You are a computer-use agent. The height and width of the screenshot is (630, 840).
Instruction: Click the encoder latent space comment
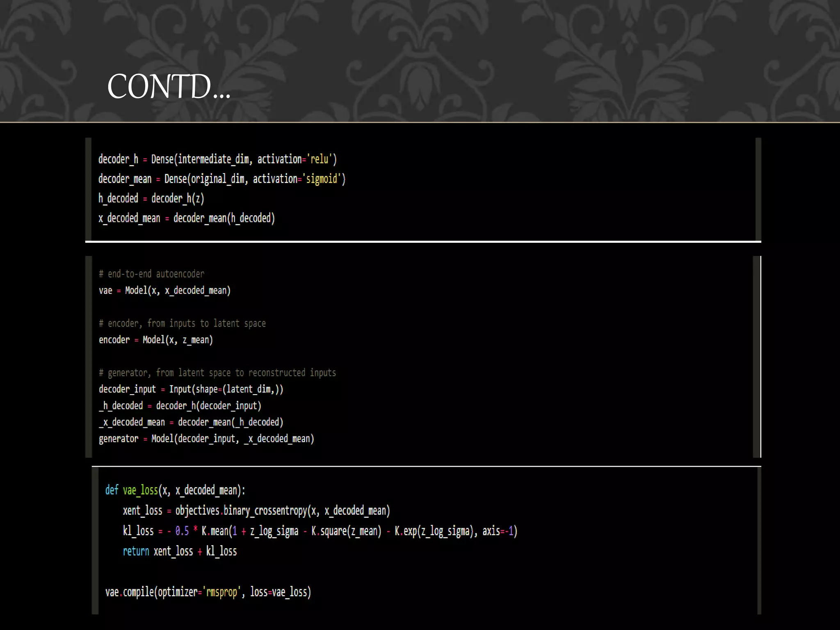tap(182, 324)
